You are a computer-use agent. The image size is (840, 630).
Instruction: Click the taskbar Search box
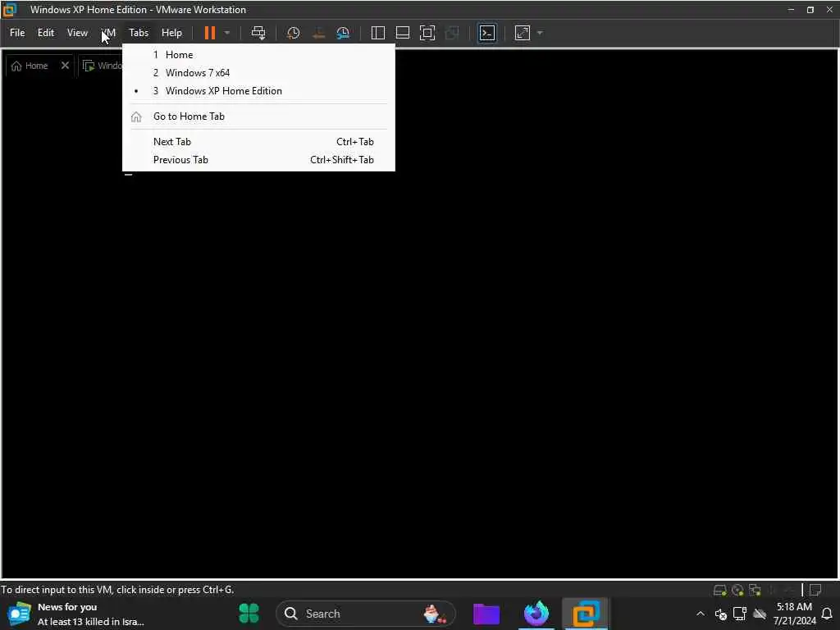click(x=365, y=614)
